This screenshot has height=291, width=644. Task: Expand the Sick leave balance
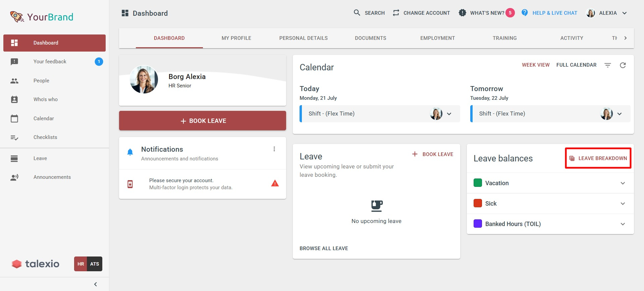(x=623, y=204)
